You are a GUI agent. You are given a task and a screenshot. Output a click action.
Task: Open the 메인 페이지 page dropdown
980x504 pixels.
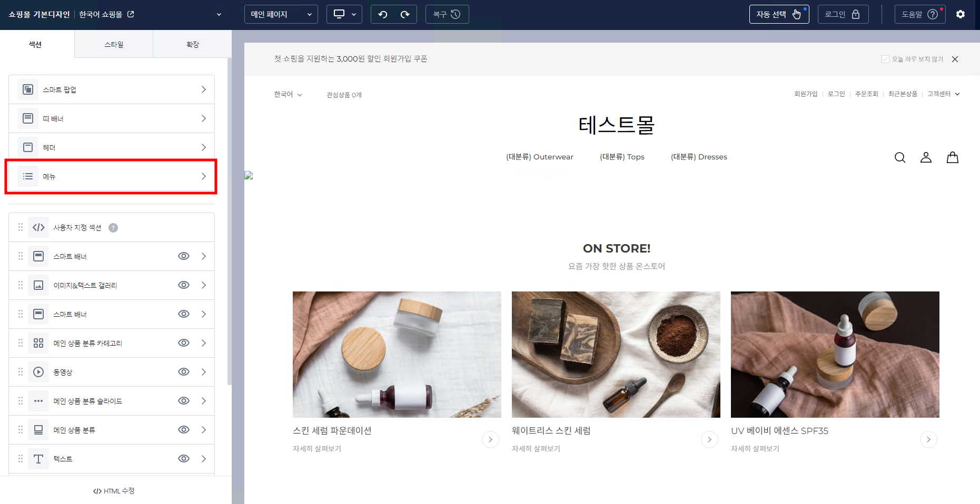(281, 14)
